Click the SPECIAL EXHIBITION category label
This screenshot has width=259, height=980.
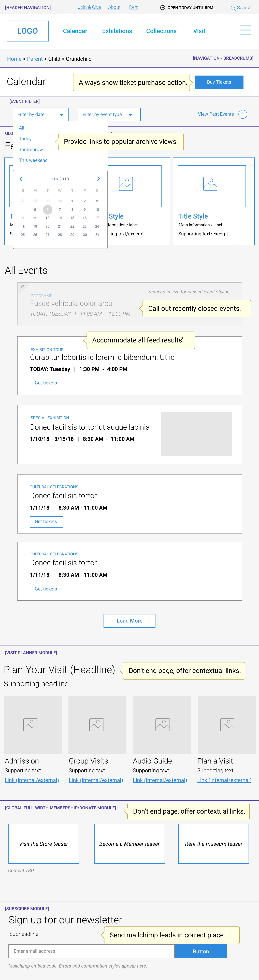click(50, 418)
